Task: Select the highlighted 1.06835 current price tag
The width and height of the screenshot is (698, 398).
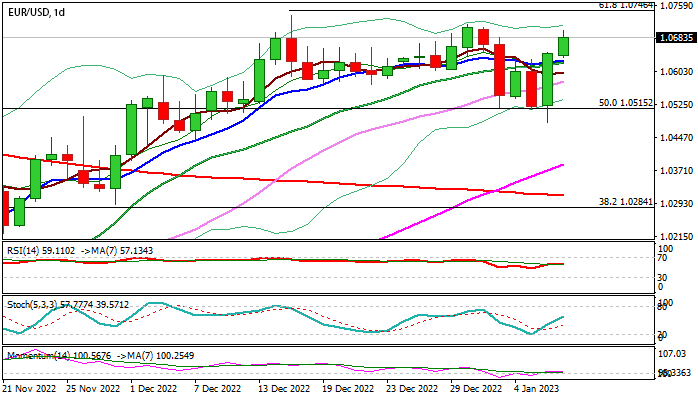Action: tap(676, 37)
